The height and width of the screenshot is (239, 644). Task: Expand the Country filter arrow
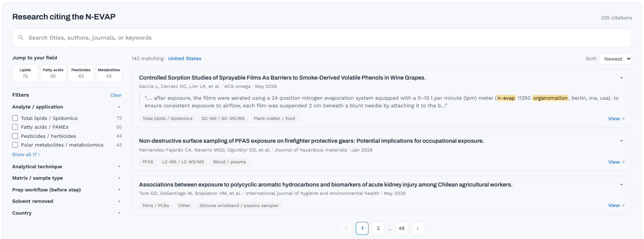click(x=119, y=213)
